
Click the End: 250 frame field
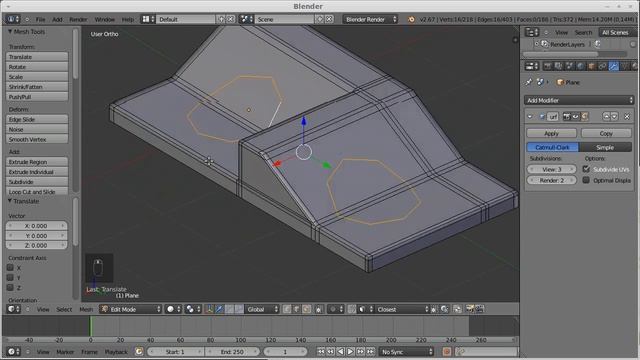[x=232, y=351]
